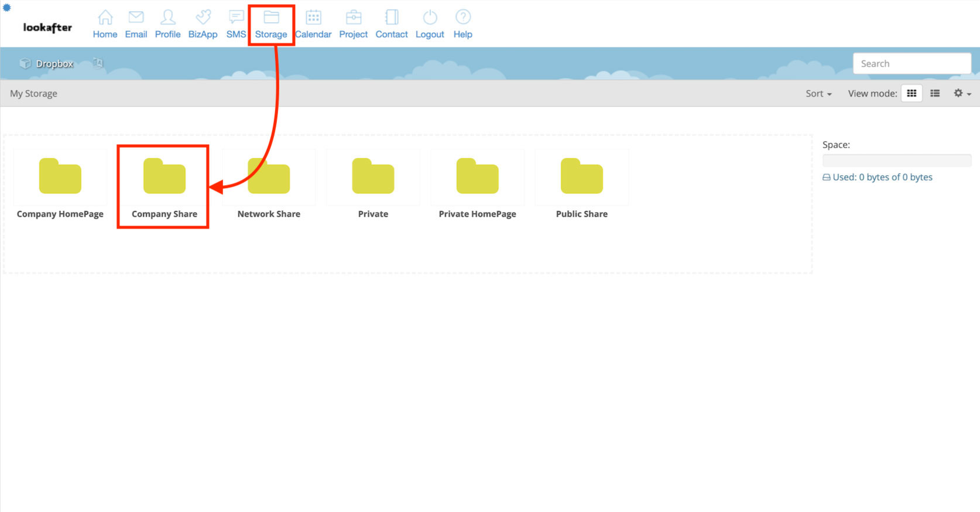
Task: Select the Storage menu item
Action: (x=271, y=25)
